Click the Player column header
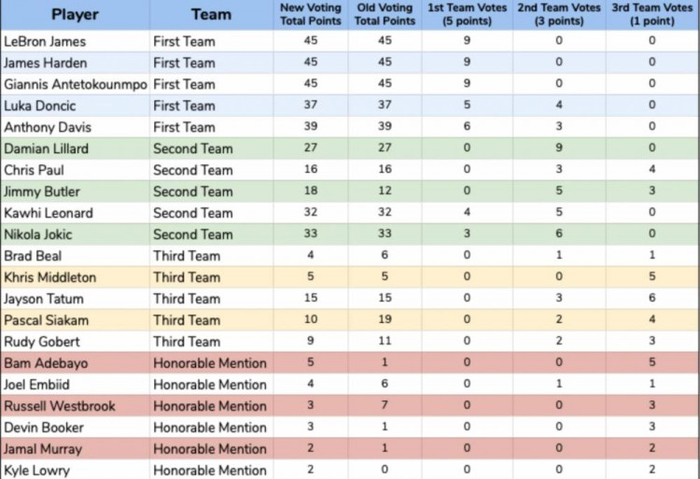700x479 pixels. pyautogui.click(x=74, y=15)
